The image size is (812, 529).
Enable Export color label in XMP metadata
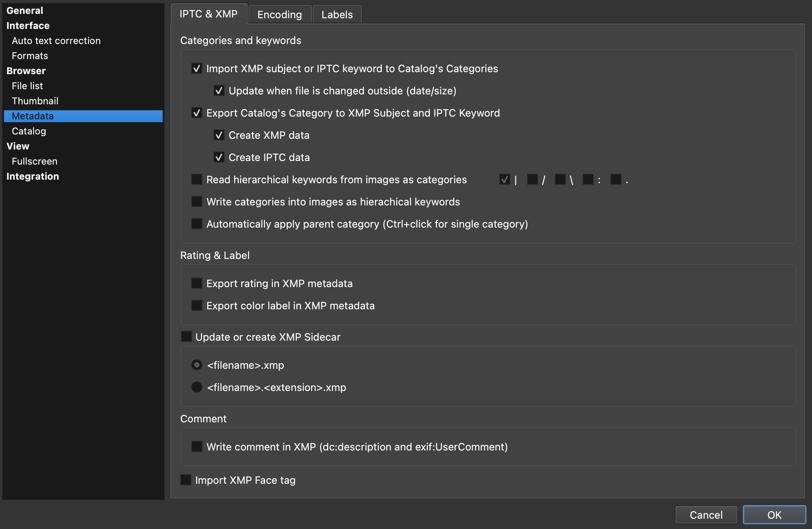point(197,306)
